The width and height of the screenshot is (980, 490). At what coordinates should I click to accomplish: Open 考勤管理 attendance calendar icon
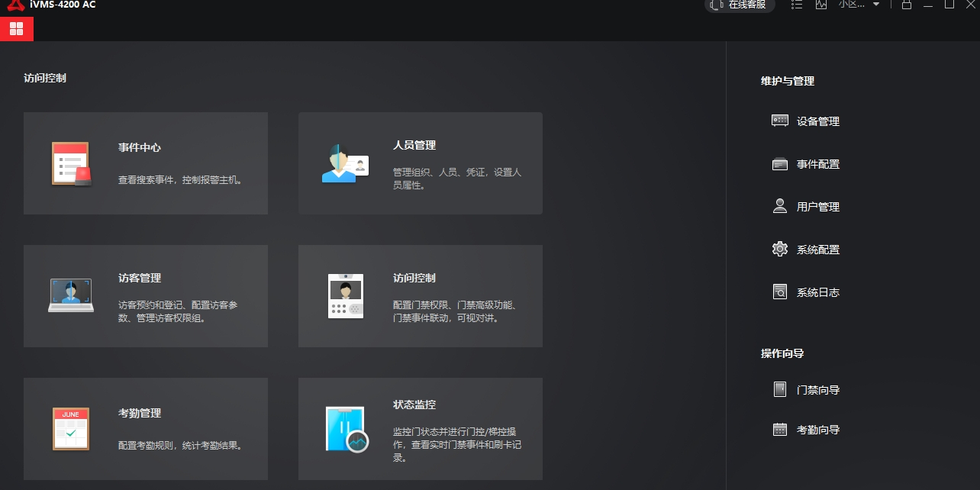(x=71, y=428)
